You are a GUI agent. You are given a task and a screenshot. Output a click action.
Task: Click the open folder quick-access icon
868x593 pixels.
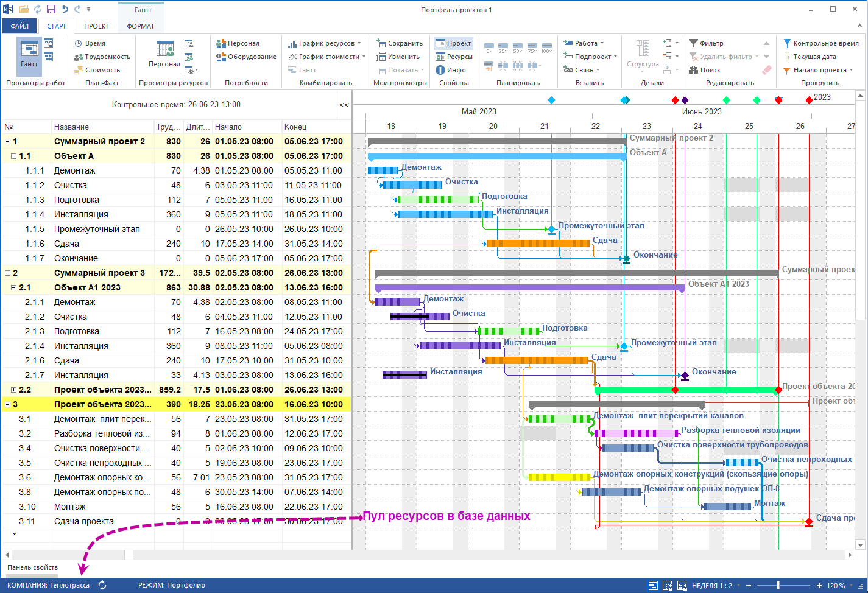(24, 9)
